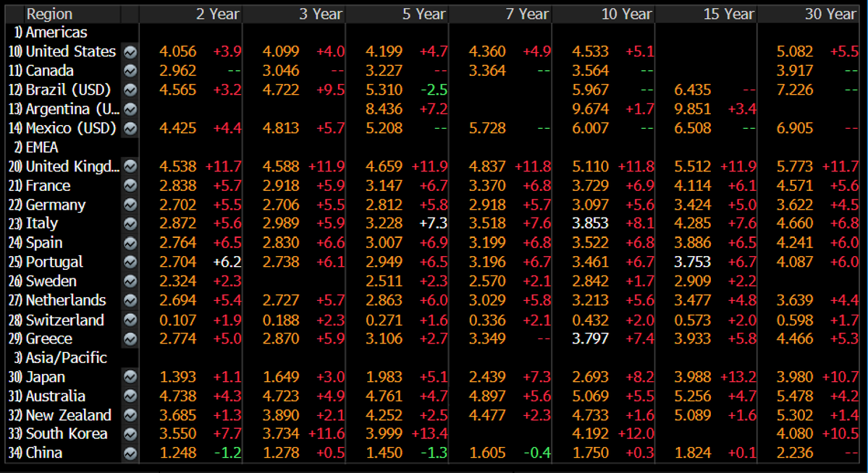
Task: Open the chart icon for Australia
Action: coord(130,396)
